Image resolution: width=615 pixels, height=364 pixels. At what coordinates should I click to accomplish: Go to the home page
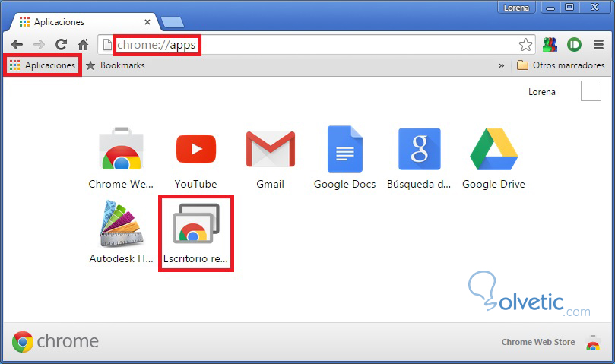pos(83,44)
